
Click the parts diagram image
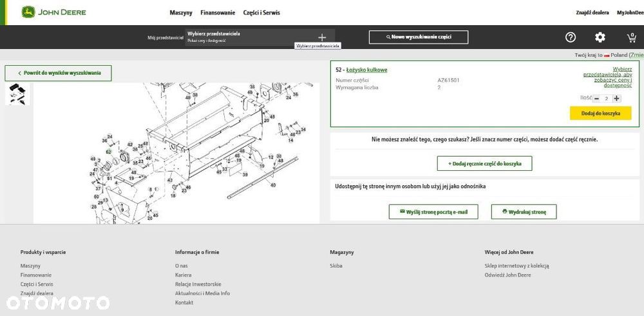[176, 153]
